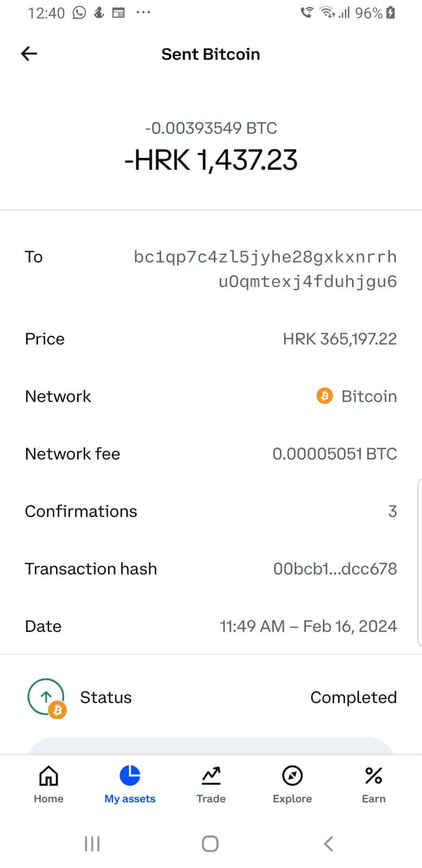422x868 pixels.
Task: Tap the sent-status arrow Bitcoin icon
Action: click(47, 698)
